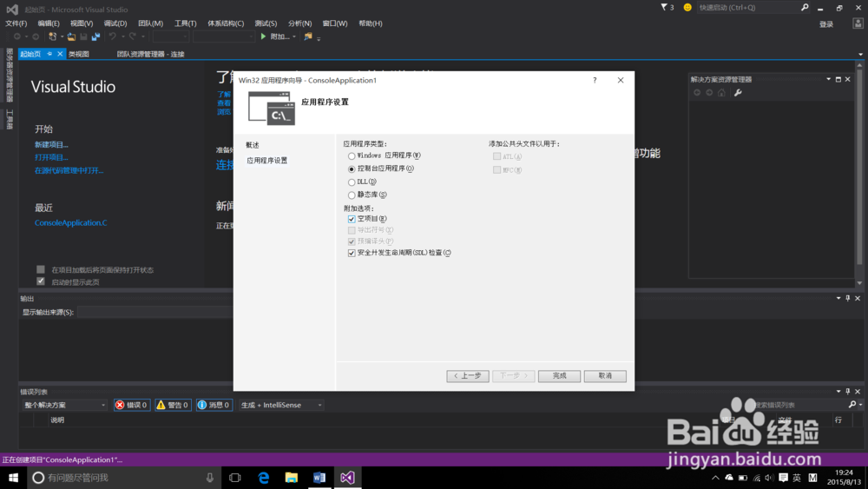Click the yellow smiley feedback icon

pos(687,8)
